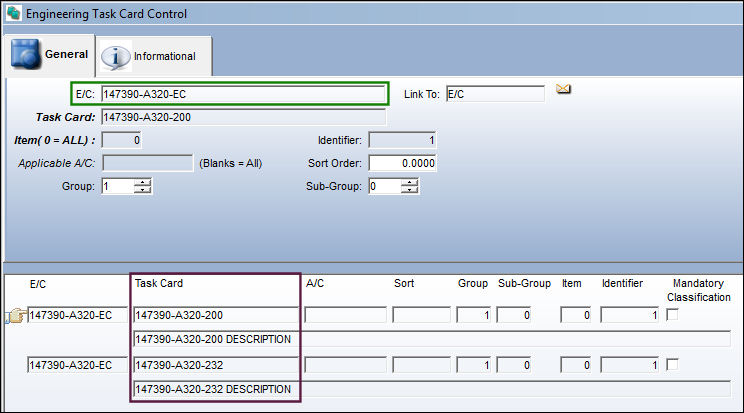Click the Informational tab info icon
The width and height of the screenshot is (744, 413).
(x=115, y=57)
